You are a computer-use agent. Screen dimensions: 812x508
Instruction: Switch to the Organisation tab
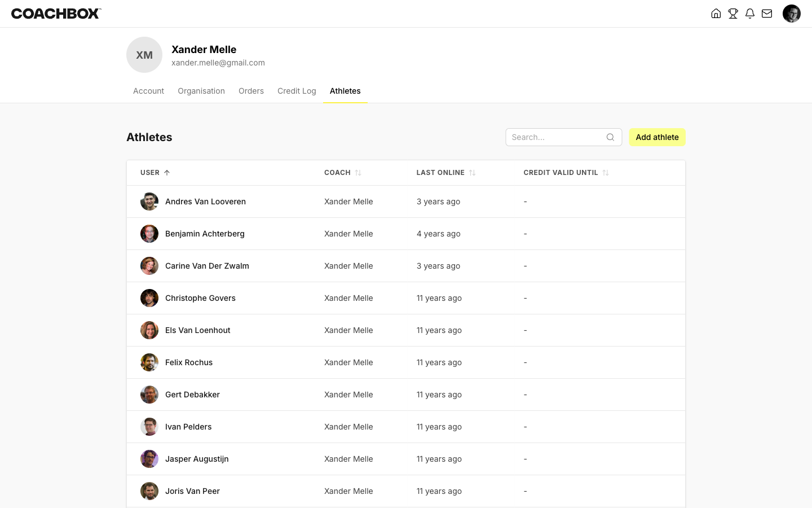pyautogui.click(x=201, y=91)
